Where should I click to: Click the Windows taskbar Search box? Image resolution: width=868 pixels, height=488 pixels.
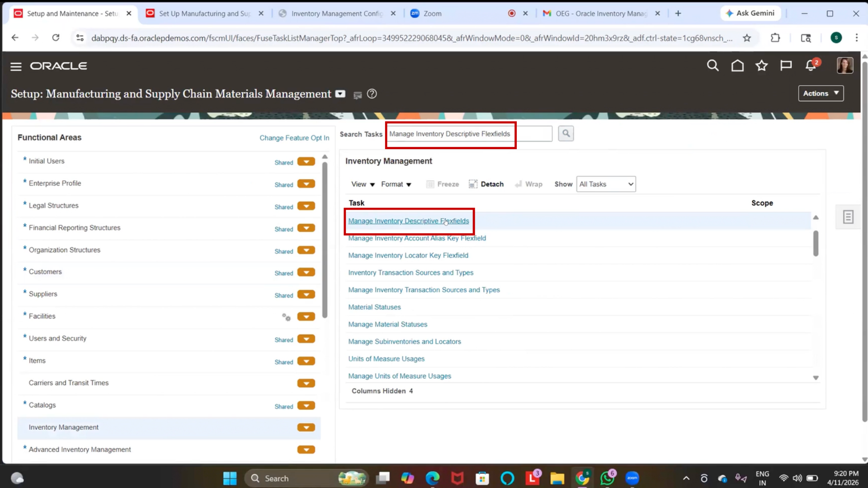[306, 478]
